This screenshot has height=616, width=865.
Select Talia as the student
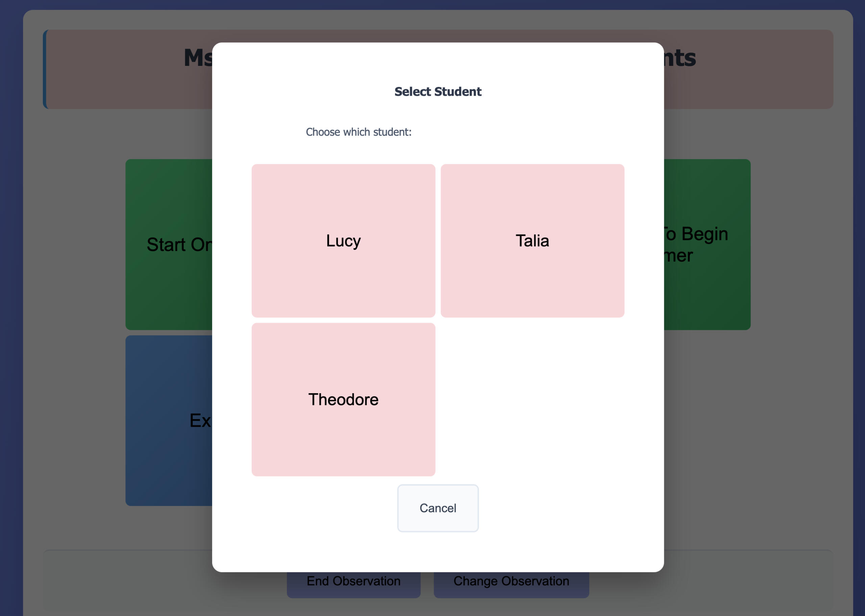click(x=533, y=241)
